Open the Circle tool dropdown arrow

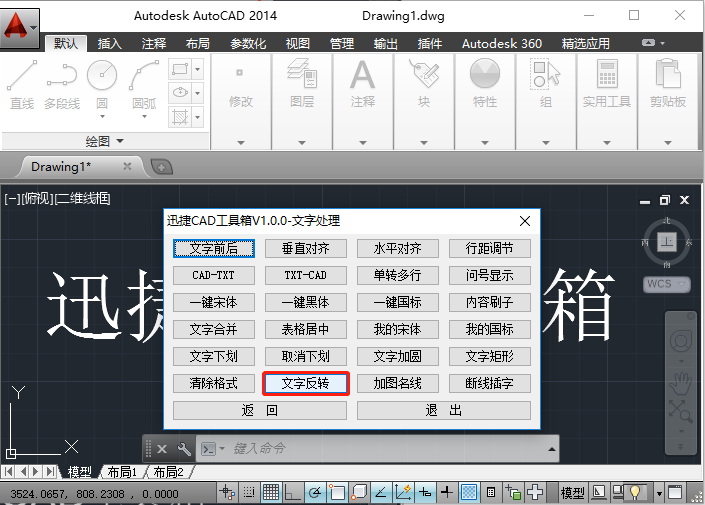tap(102, 116)
